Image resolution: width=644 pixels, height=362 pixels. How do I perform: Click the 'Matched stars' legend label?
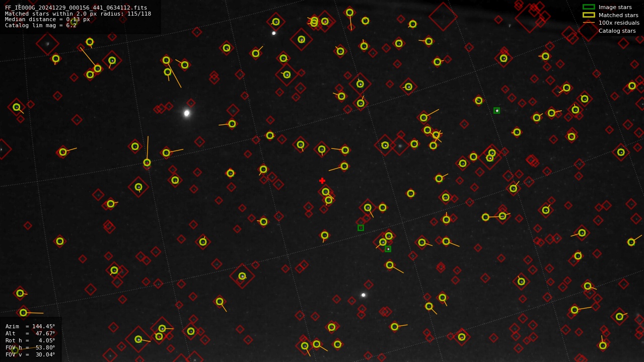[618, 15]
